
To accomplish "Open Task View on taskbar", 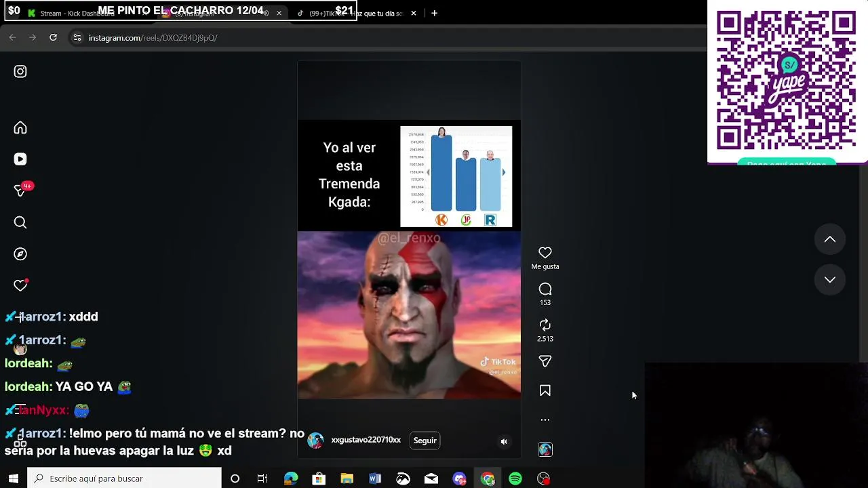I will click(x=262, y=479).
